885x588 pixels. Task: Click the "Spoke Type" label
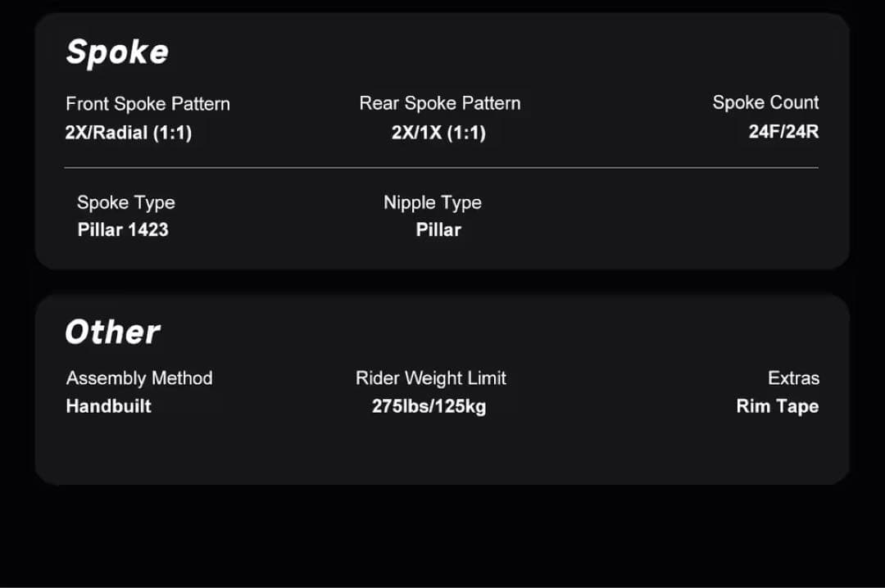tap(125, 202)
